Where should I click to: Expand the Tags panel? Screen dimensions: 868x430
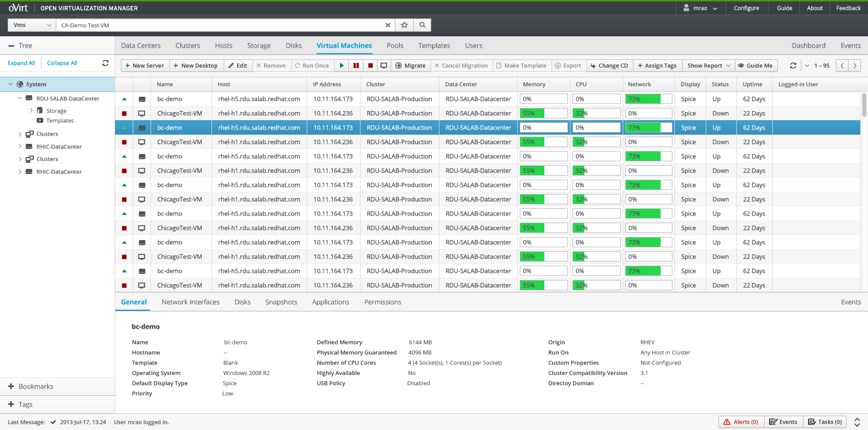[11, 404]
